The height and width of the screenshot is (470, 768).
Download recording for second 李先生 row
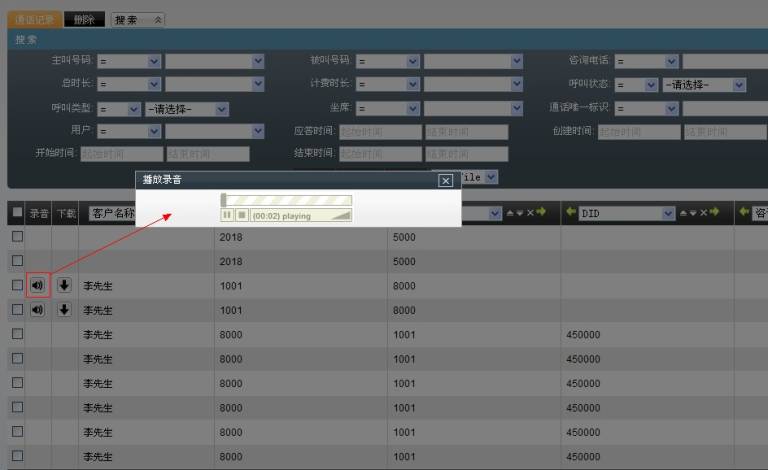pyautogui.click(x=64, y=310)
